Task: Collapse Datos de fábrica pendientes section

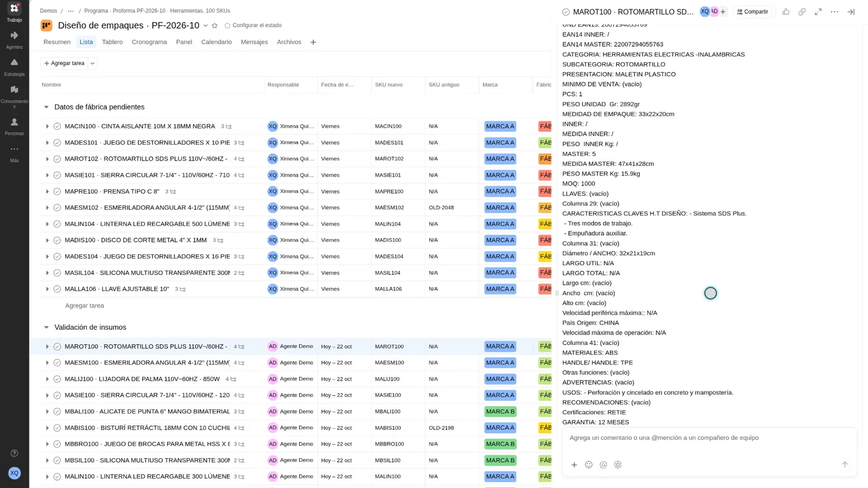Action: pos(46,107)
